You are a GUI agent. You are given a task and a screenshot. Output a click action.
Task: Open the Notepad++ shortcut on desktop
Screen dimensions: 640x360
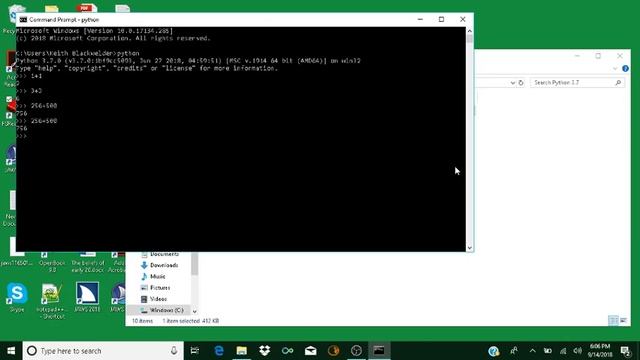(51, 300)
